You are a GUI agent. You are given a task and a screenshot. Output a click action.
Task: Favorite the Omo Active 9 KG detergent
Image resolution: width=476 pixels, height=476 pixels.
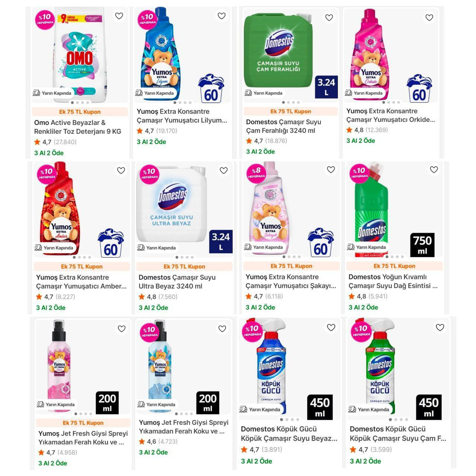(x=119, y=16)
